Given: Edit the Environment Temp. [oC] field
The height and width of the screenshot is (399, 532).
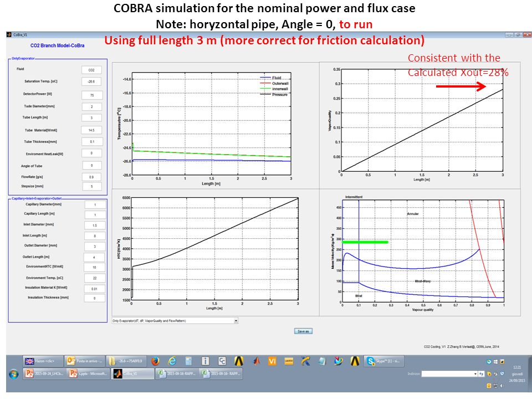Looking at the screenshot, I should (95, 278).
